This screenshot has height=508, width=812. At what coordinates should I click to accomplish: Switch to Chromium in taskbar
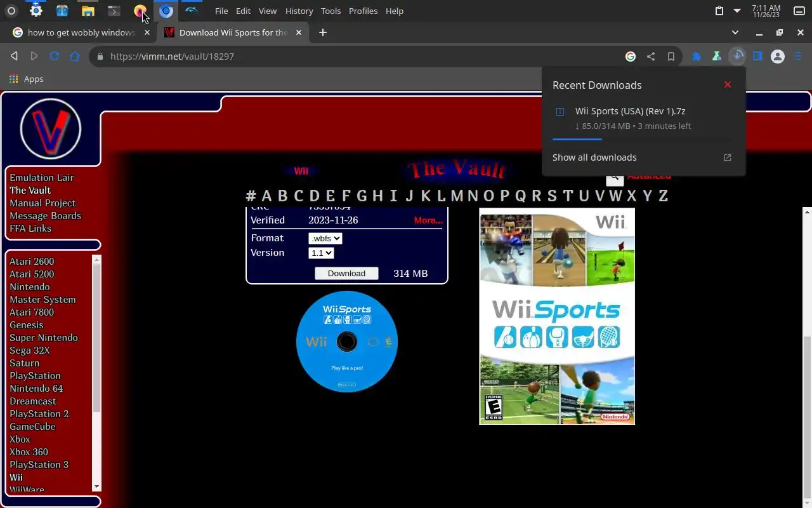pos(166,11)
